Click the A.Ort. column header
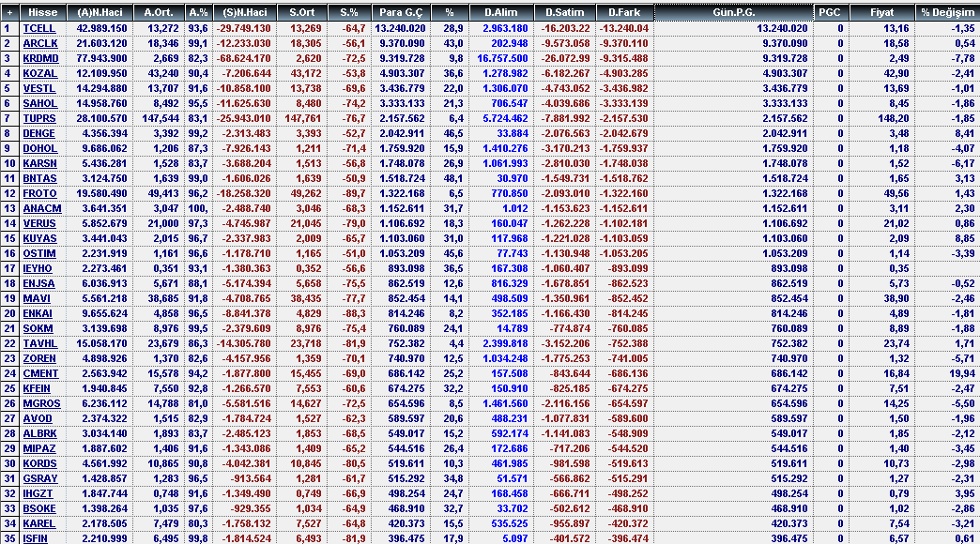This screenshot has width=980, height=544. [160, 12]
